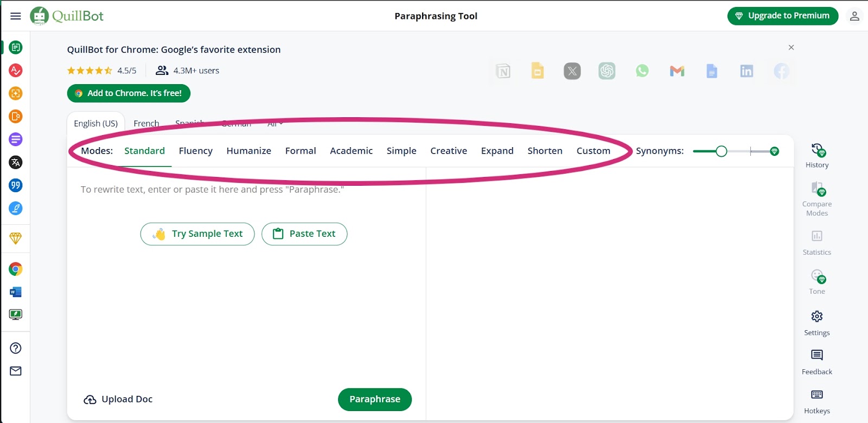Viewport: 868px width, 423px height.
Task: Show the Statistics panel
Action: tap(817, 243)
